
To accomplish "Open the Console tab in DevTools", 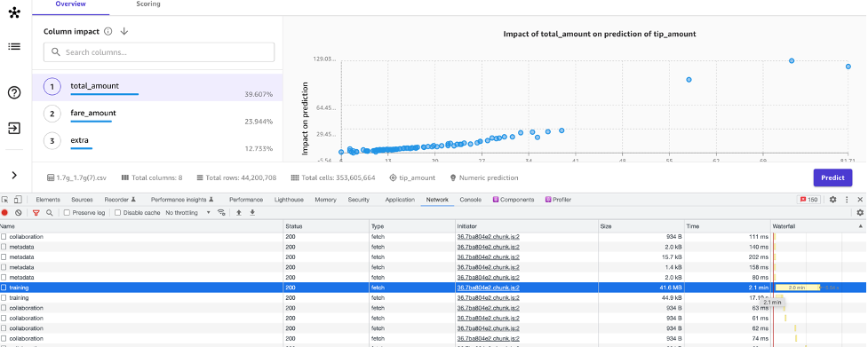I will tap(471, 200).
